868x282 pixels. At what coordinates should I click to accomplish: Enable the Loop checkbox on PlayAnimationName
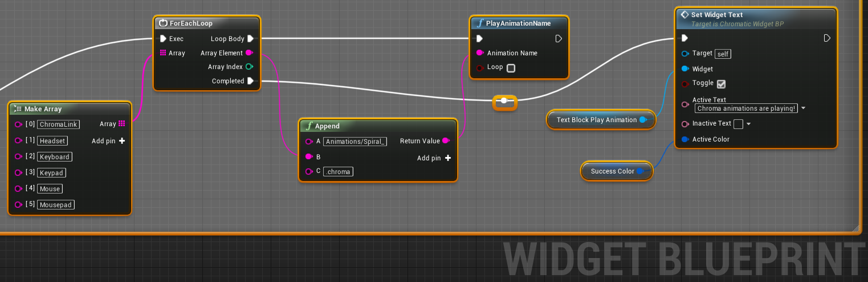pyautogui.click(x=511, y=68)
